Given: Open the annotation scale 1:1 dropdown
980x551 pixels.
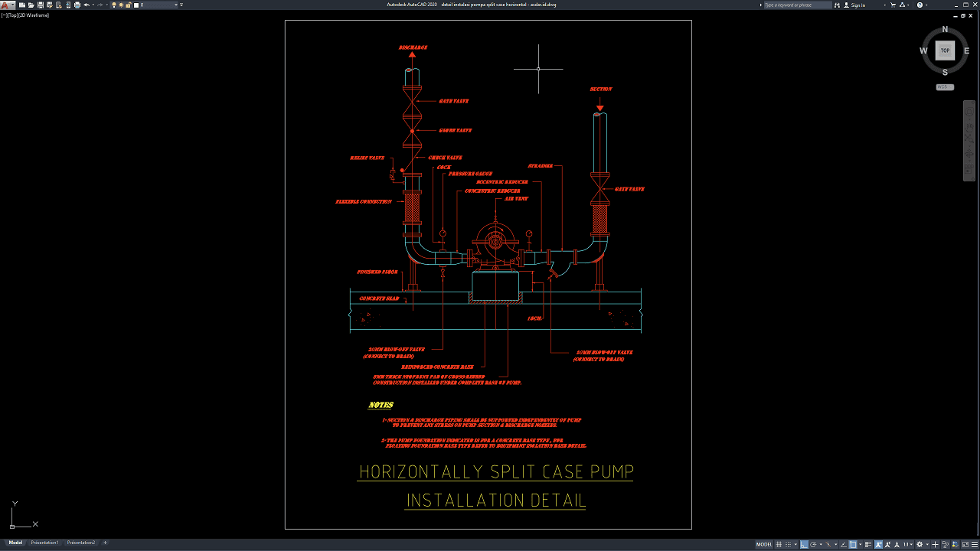Looking at the screenshot, I should (908, 544).
